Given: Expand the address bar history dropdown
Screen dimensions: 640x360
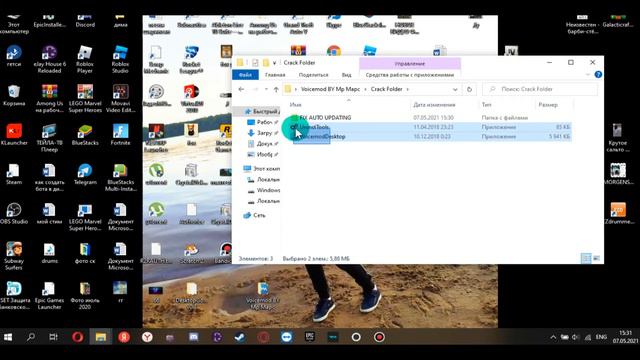Looking at the screenshot, I should click(455, 89).
